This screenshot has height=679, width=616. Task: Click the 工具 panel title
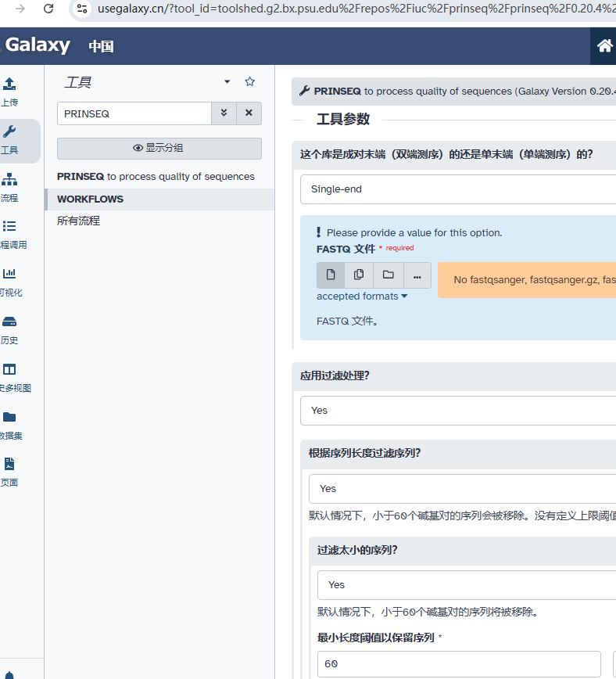click(x=78, y=82)
